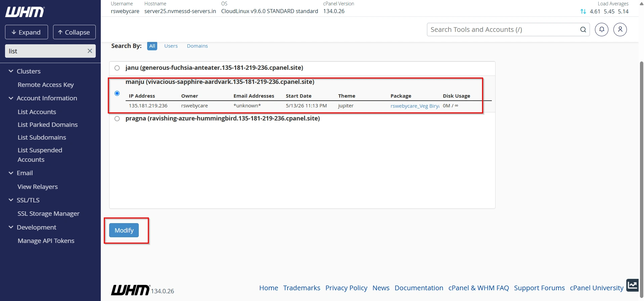644x301 pixels.
Task: Search by Users filter
Action: coord(171,46)
